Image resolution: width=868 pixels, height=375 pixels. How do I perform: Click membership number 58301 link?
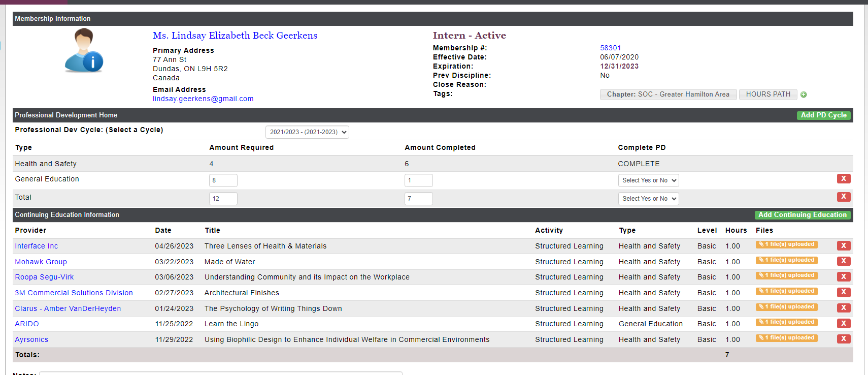611,48
